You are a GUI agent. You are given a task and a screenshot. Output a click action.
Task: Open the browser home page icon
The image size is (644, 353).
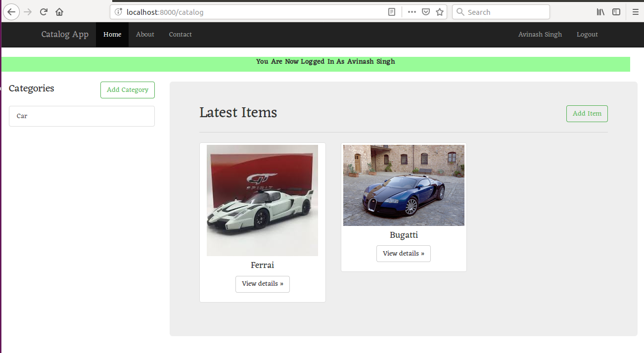(59, 12)
